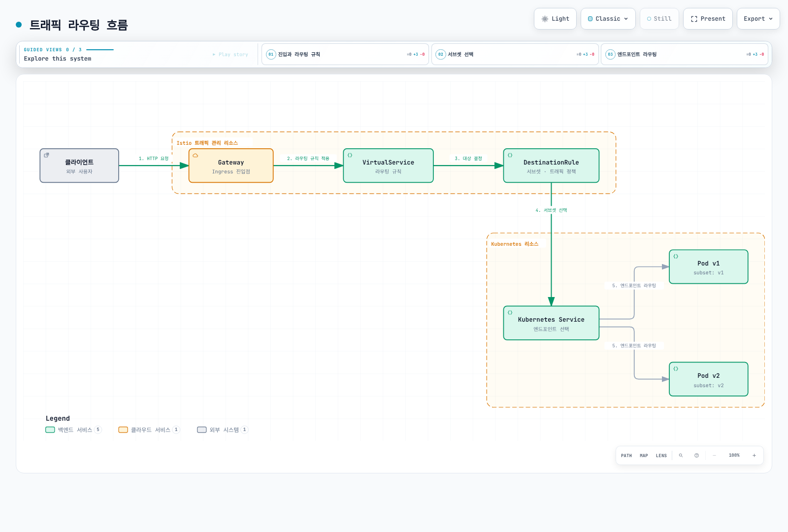Reset zoom via the 100% label

[x=734, y=456]
